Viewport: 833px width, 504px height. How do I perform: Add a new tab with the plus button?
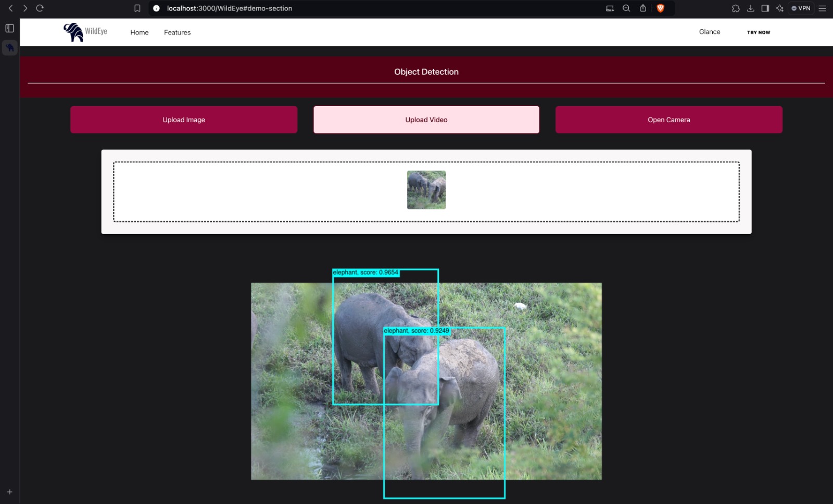(x=9, y=492)
